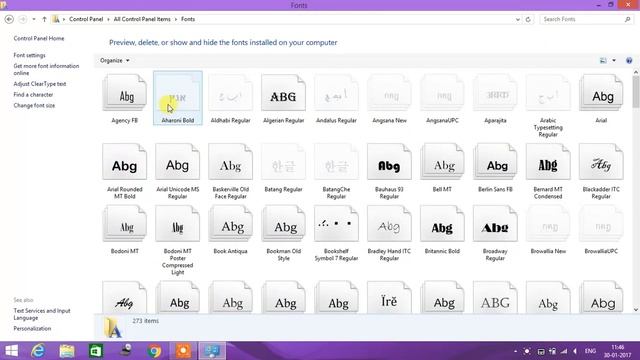Navigate to All Control Panel Items breadcrumb
The width and height of the screenshot is (640, 360).
click(142, 19)
